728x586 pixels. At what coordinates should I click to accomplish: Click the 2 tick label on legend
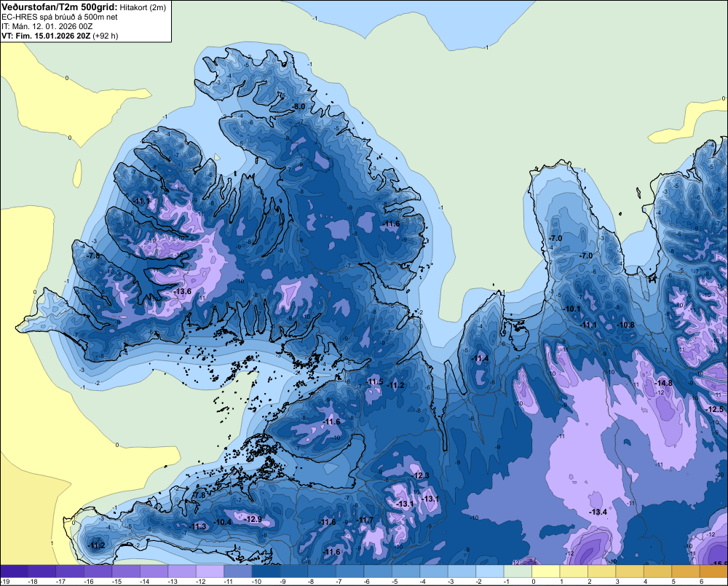click(590, 582)
